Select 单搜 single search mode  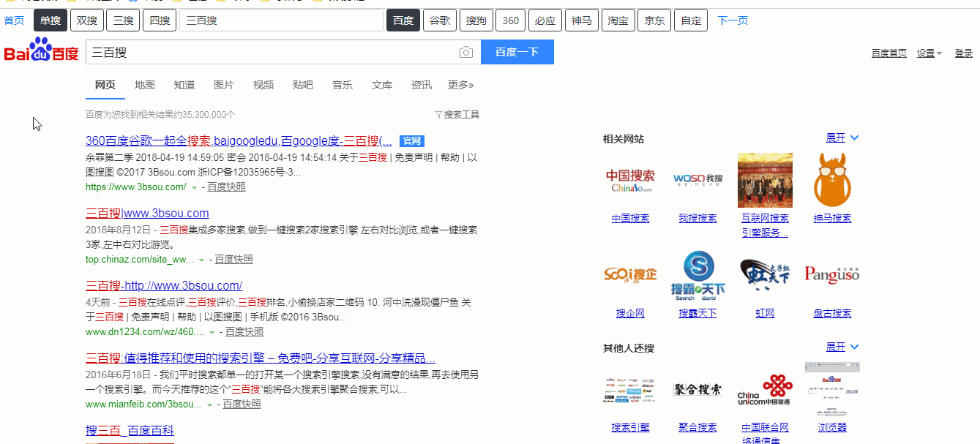click(51, 20)
